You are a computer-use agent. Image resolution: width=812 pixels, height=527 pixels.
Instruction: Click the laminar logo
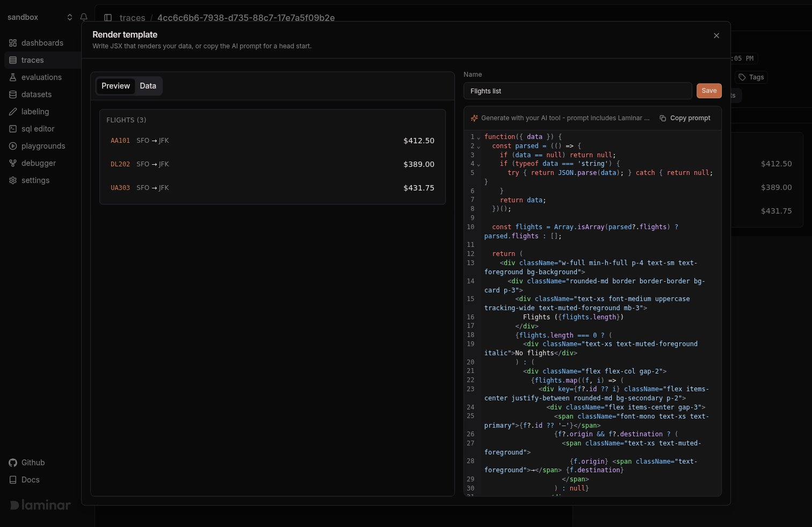[x=40, y=505]
